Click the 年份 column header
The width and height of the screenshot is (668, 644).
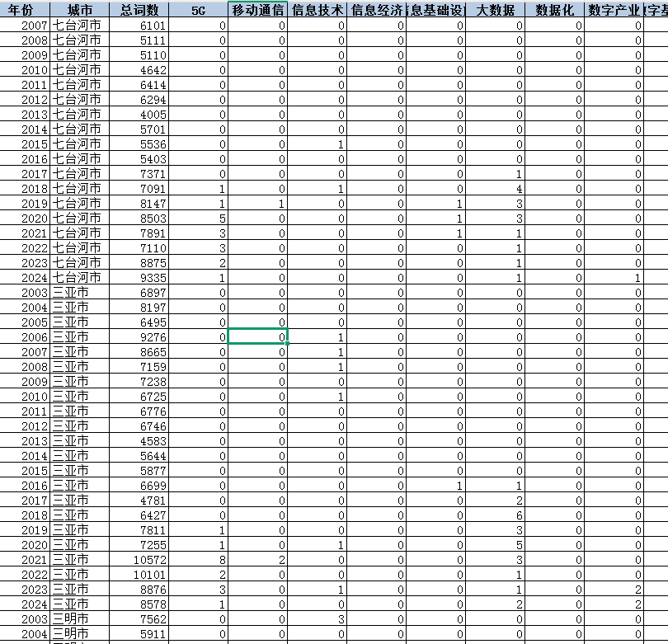click(25, 10)
